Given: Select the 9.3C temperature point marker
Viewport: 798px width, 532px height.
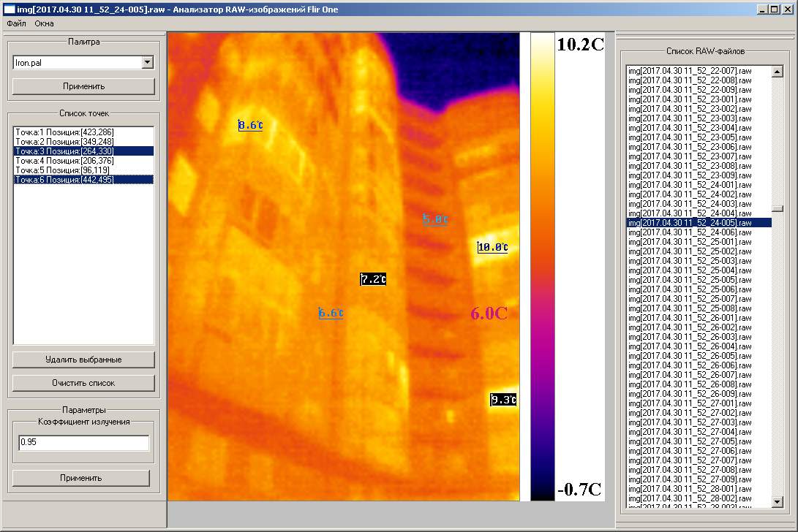Looking at the screenshot, I should click(x=503, y=400).
